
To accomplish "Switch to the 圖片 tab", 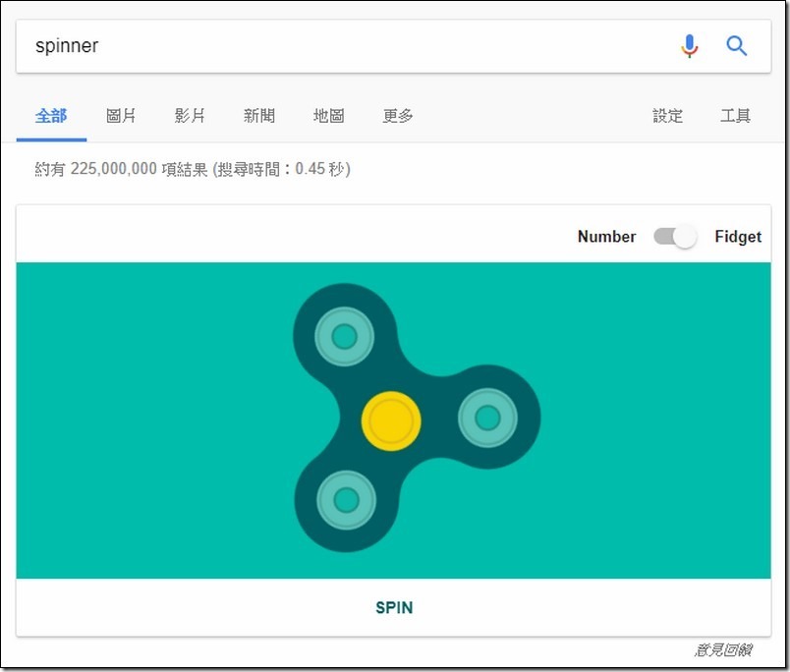I will [121, 116].
